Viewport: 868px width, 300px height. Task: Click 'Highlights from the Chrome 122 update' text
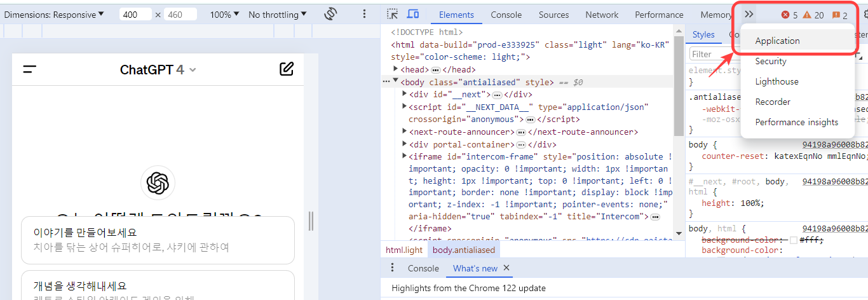[468, 288]
